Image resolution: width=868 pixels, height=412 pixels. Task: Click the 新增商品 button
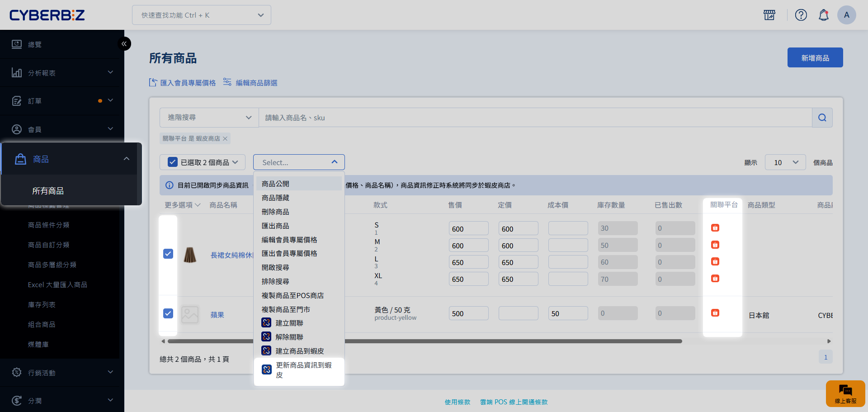815,58
